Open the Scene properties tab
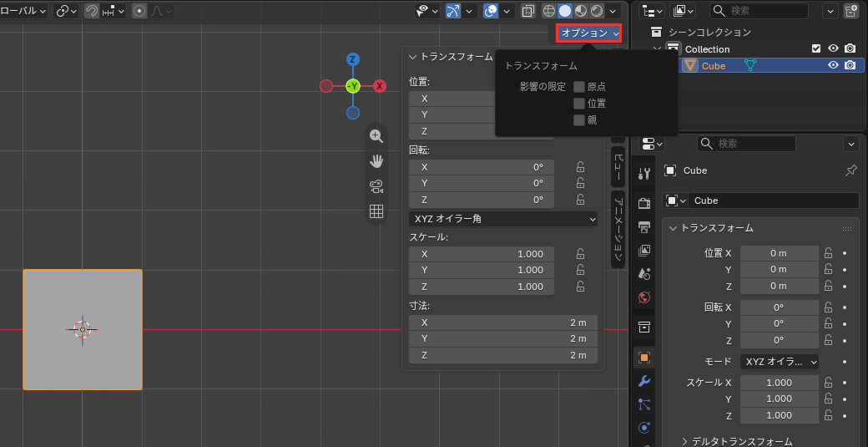The width and height of the screenshot is (868, 447). click(643, 273)
